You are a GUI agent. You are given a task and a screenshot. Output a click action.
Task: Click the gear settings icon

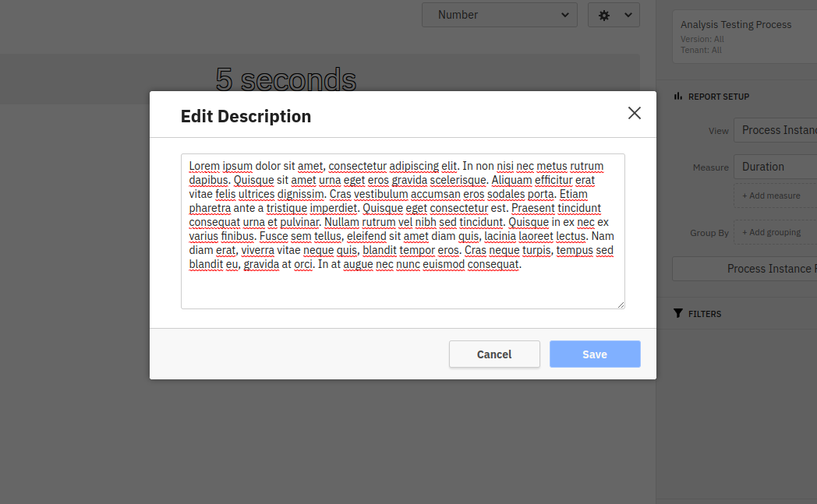tap(604, 15)
